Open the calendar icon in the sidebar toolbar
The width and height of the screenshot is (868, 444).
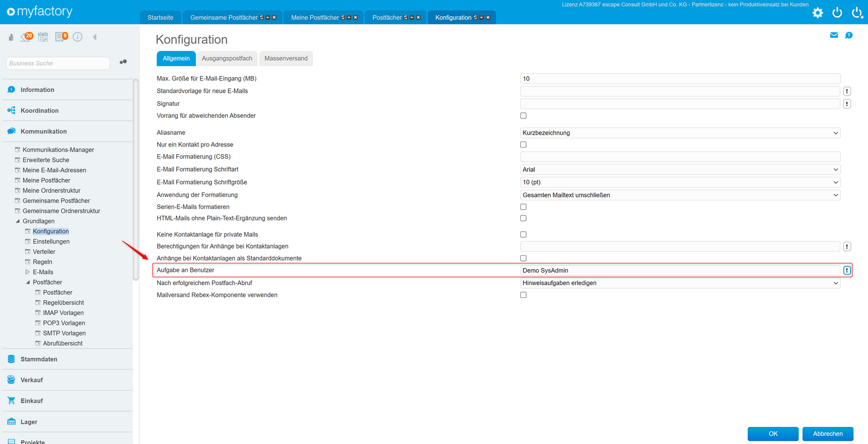click(43, 37)
